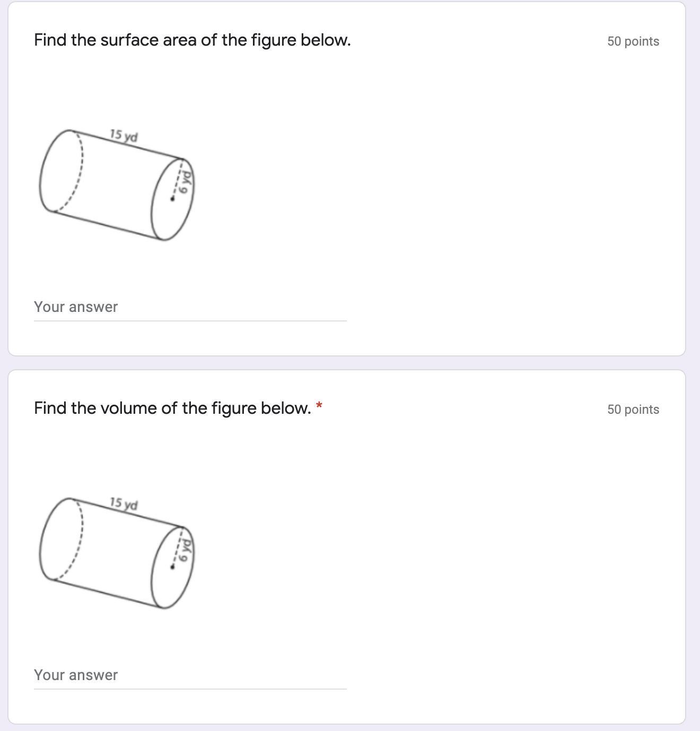Click the "Your answer" placeholder under the volume figure
The image size is (700, 731).
pyautogui.click(x=76, y=675)
